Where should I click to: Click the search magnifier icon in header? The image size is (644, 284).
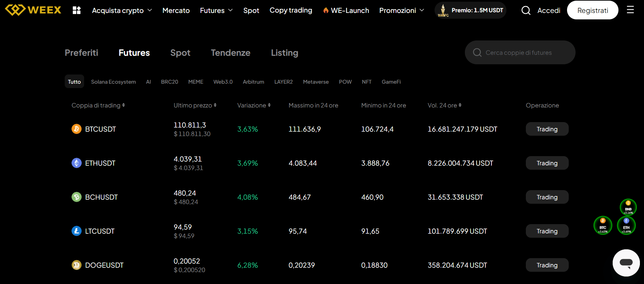pyautogui.click(x=526, y=11)
